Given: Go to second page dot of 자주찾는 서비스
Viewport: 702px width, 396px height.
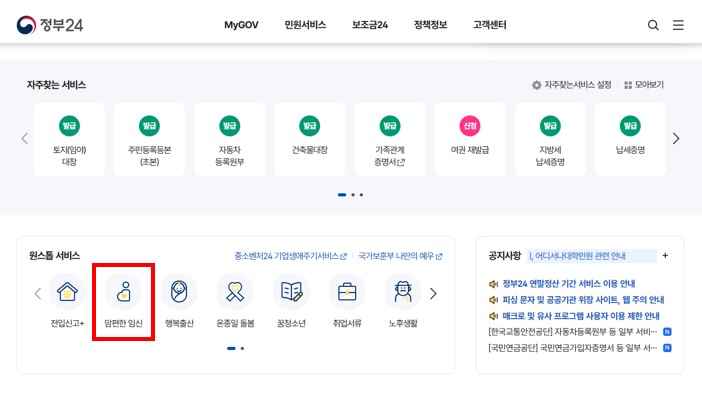Looking at the screenshot, I should point(353,195).
